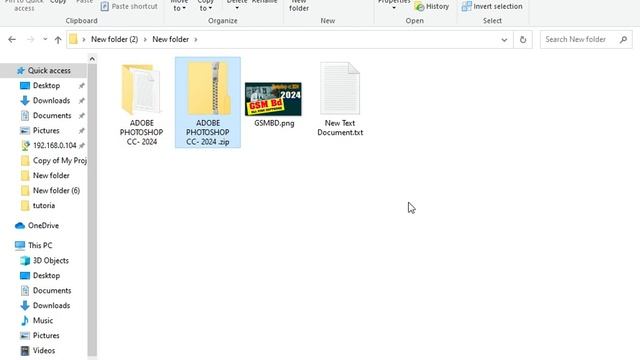The image size is (640, 360).
Task: Click the search magnifier icon
Action: tap(623, 40)
